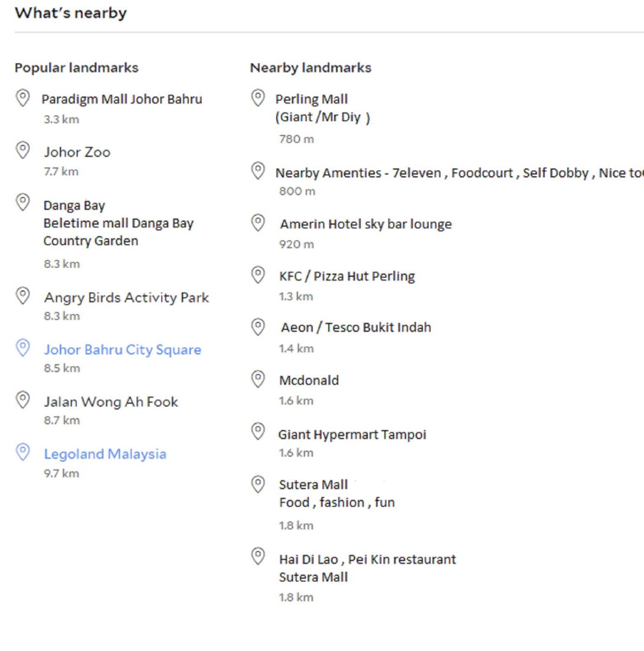The width and height of the screenshot is (644, 651).
Task: Select the Jalan Wong Ah Fook landmark
Action: [111, 402]
